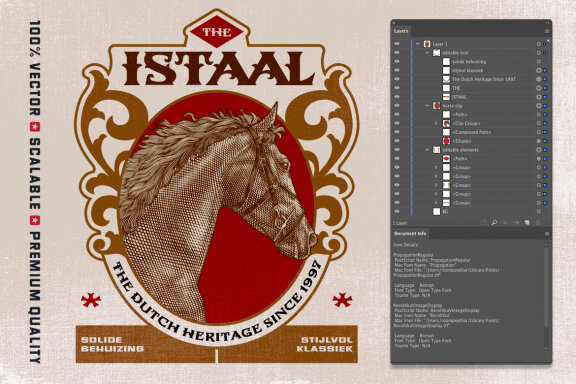Screen dimensions: 576x384
Task: Click blue selection square for Ellipse row
Action: (545, 141)
